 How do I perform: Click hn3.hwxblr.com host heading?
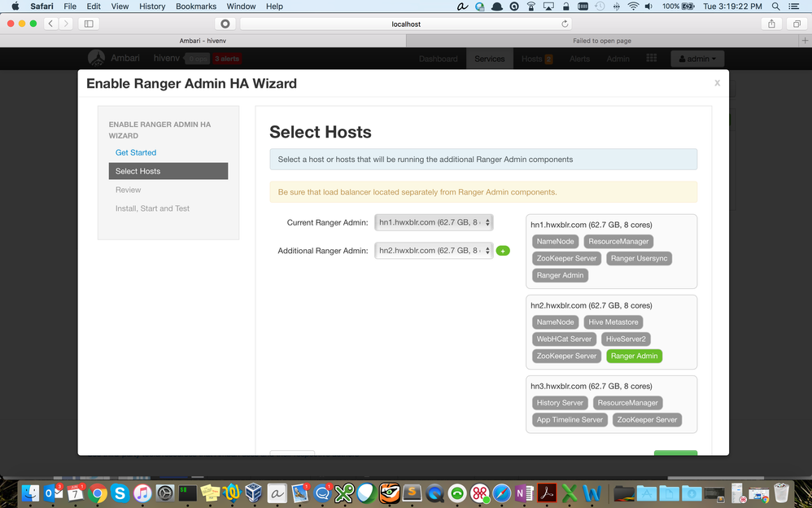tap(592, 386)
